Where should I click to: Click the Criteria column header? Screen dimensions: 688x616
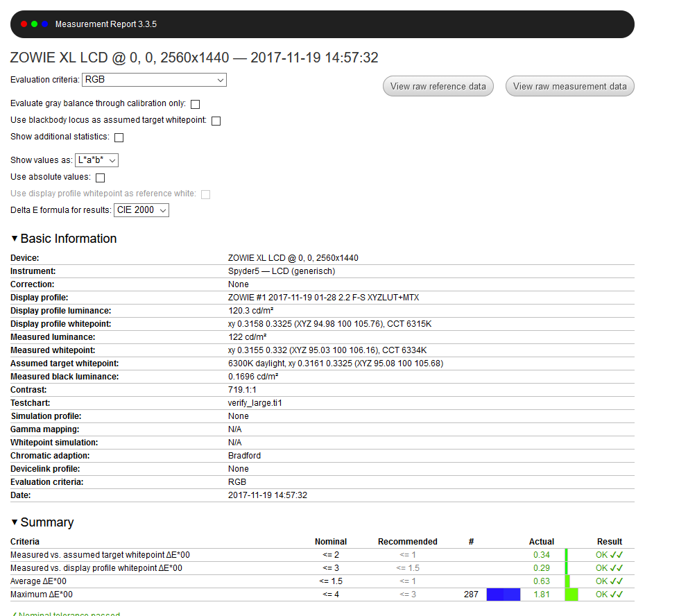click(25, 541)
